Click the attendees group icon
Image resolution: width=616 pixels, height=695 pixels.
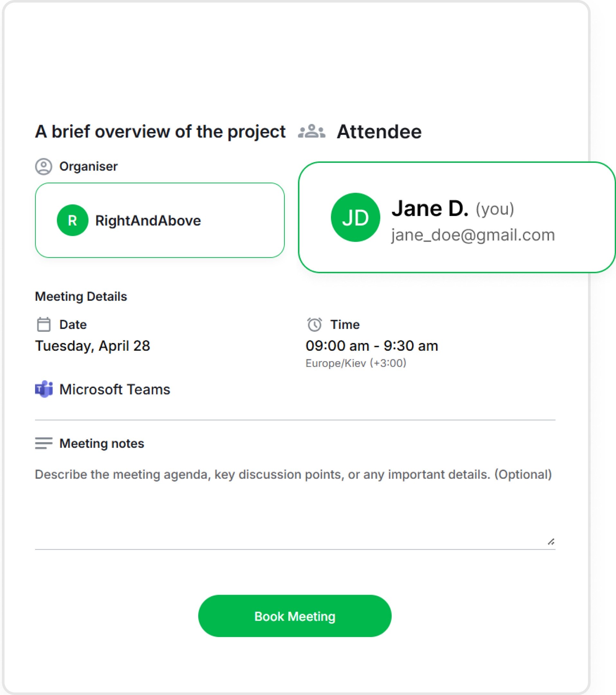point(312,131)
